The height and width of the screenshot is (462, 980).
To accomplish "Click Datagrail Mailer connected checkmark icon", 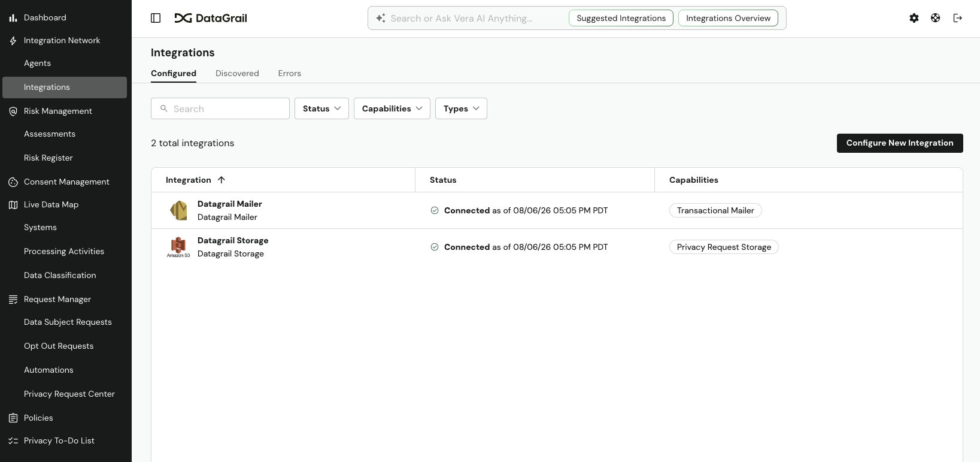I will click(x=435, y=210).
